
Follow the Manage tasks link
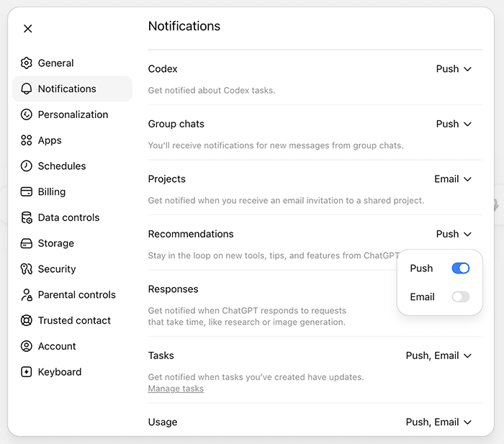176,389
